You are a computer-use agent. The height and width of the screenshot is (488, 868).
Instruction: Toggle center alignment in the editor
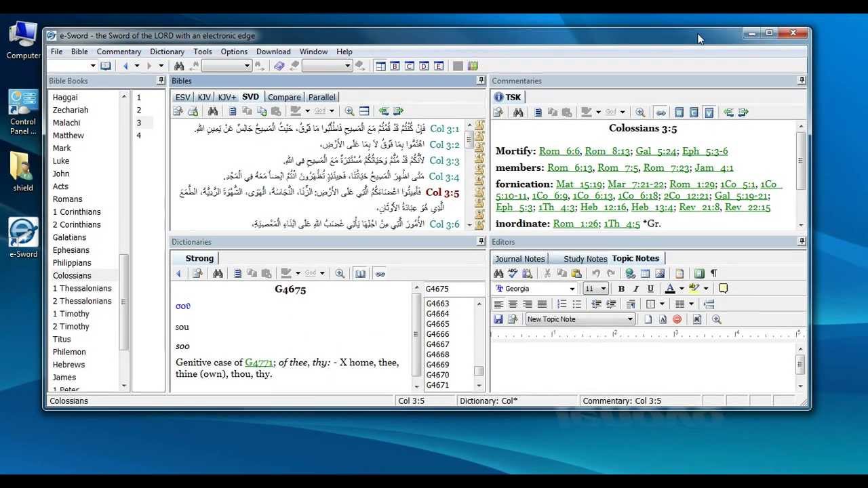coord(513,304)
